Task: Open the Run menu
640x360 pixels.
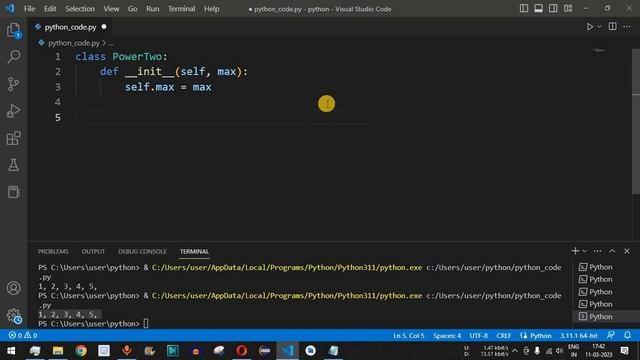Action: (x=153, y=9)
